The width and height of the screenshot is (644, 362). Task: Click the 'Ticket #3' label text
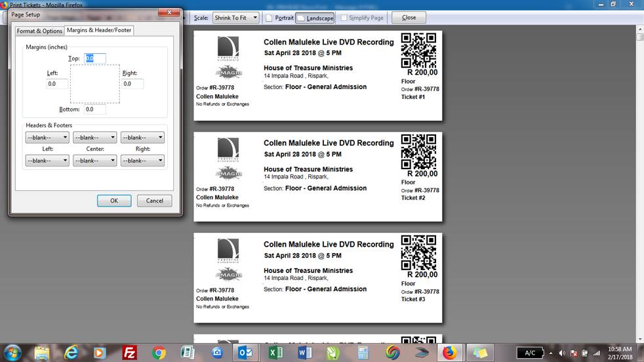pos(413,299)
